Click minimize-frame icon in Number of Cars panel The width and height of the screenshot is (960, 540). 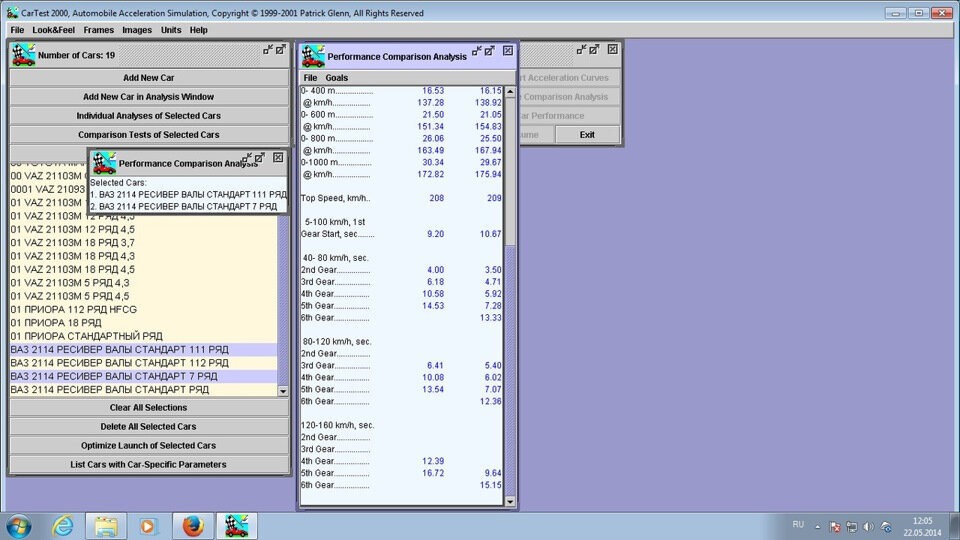pyautogui.click(x=268, y=50)
